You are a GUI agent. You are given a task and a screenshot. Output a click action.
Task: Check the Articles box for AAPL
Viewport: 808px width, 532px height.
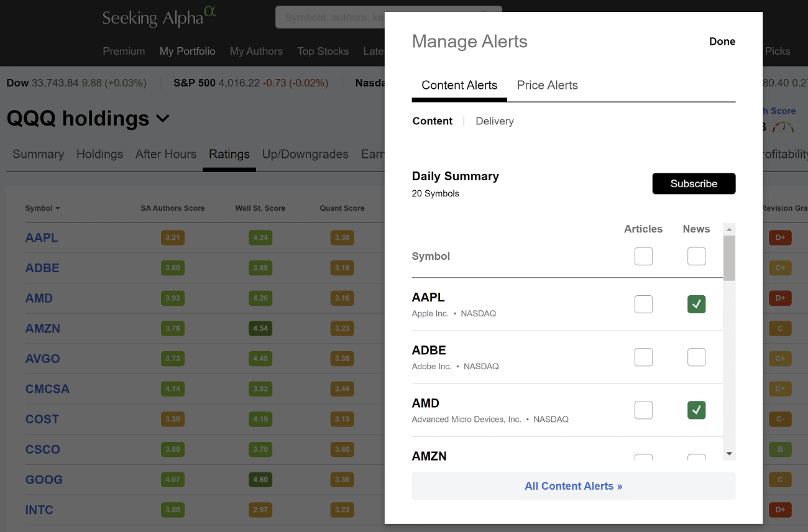(643, 305)
